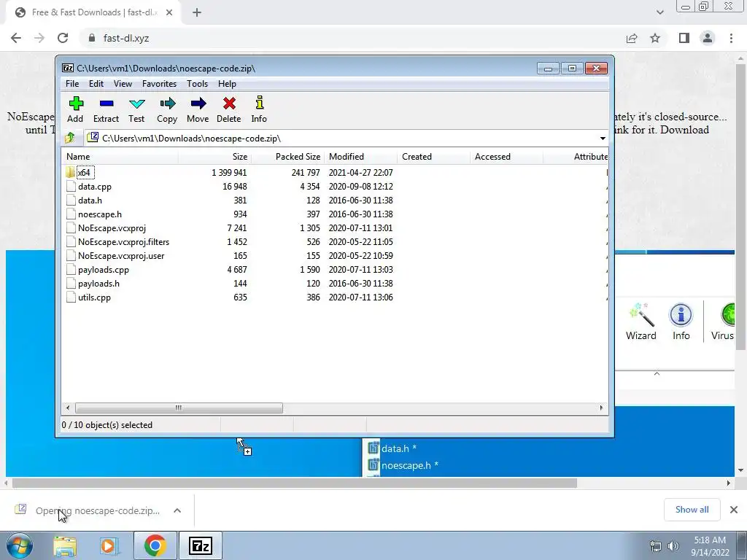Collapse the webpage panel caret
The width and height of the screenshot is (747, 560).
(657, 374)
